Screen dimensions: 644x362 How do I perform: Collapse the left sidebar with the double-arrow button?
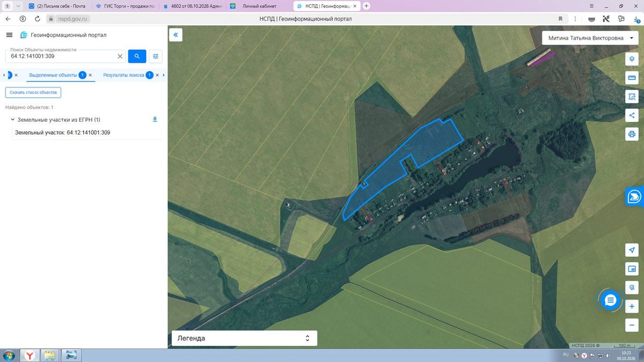coord(176,35)
